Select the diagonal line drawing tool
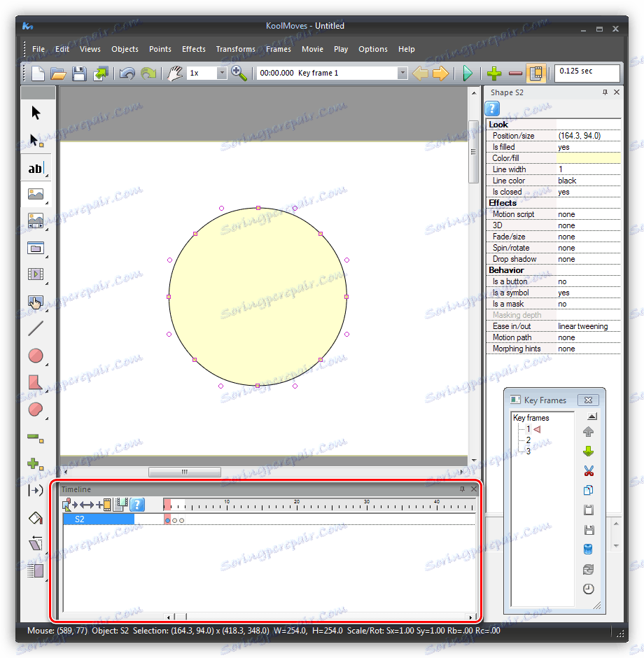Screen dimensions: 644x658 point(36,328)
